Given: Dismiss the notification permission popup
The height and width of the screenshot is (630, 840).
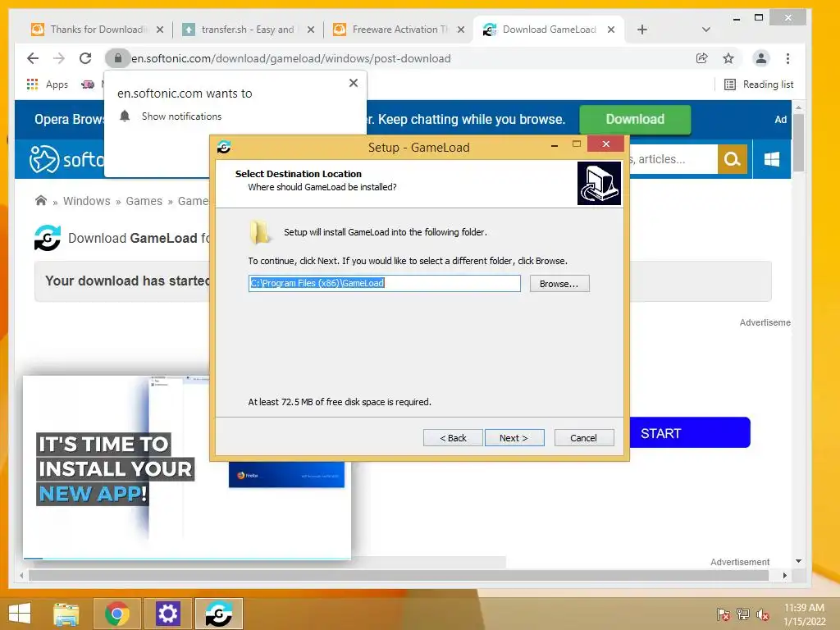Looking at the screenshot, I should (353, 83).
